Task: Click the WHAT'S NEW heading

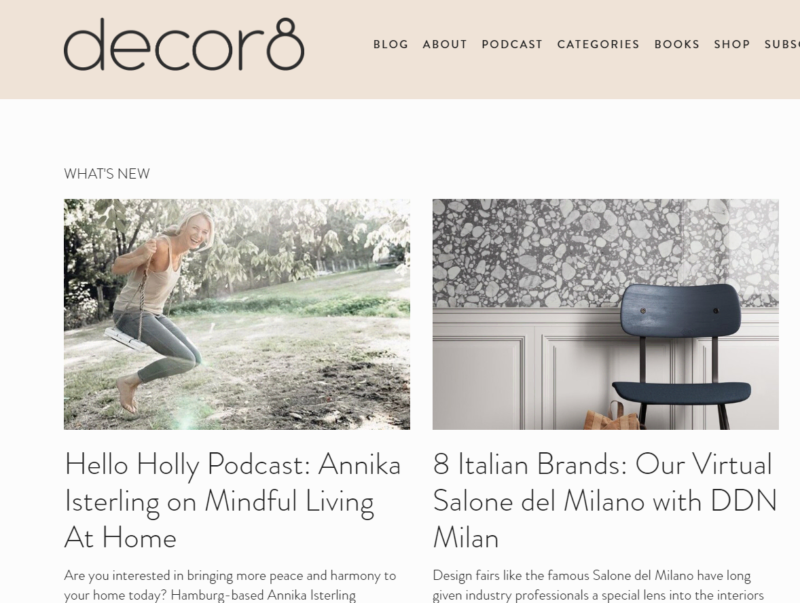Action: [107, 174]
